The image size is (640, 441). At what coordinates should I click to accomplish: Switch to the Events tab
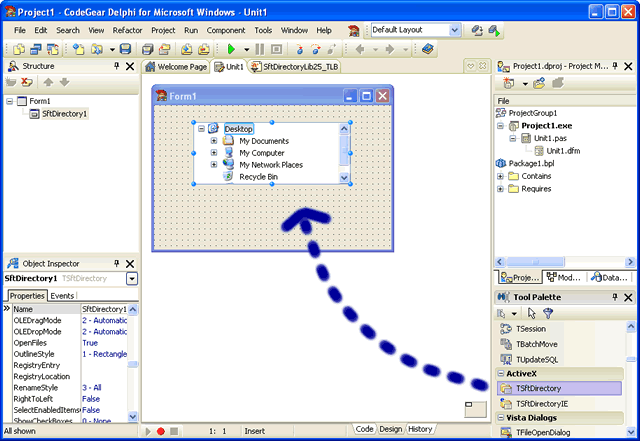click(x=62, y=296)
